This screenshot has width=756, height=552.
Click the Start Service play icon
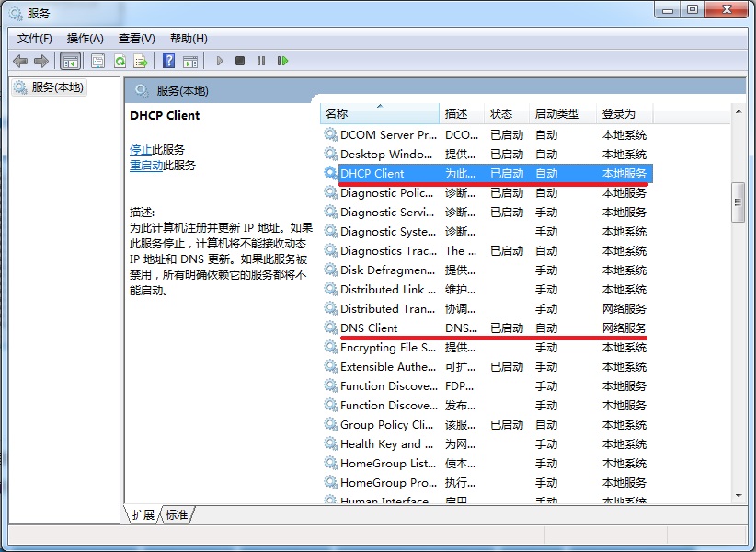[x=220, y=61]
